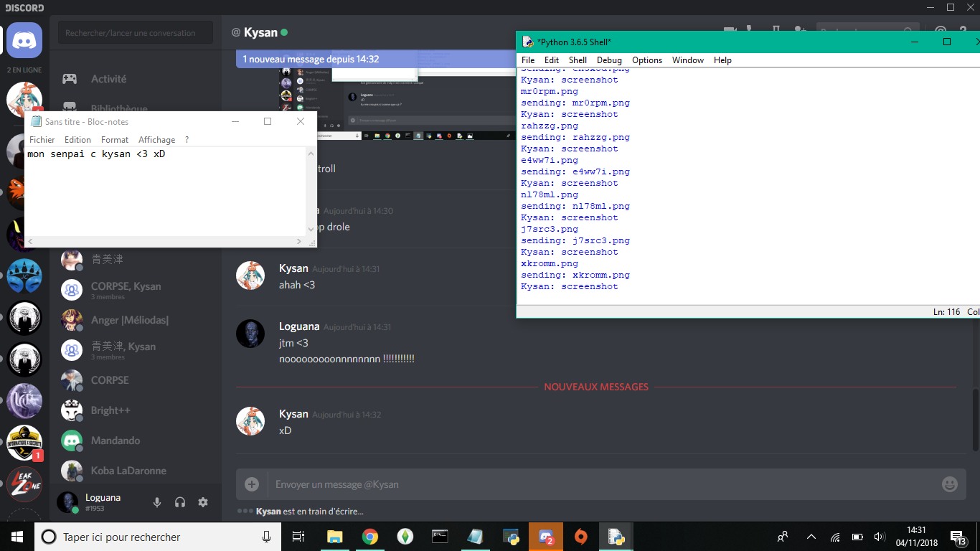980x551 pixels.
Task: Open volume control in system tray
Action: pos(879,537)
